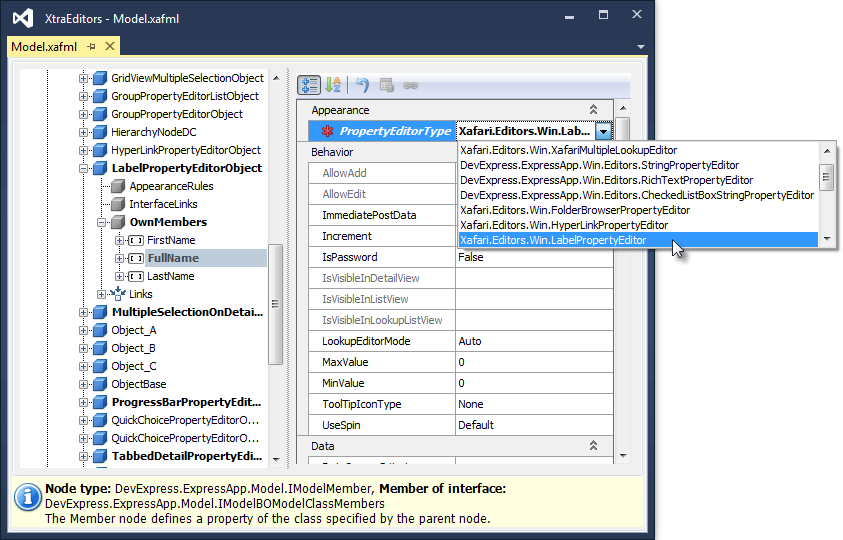Click the splitter grip between tree and grid
The width and height of the screenshot is (843, 540).
tap(289, 266)
